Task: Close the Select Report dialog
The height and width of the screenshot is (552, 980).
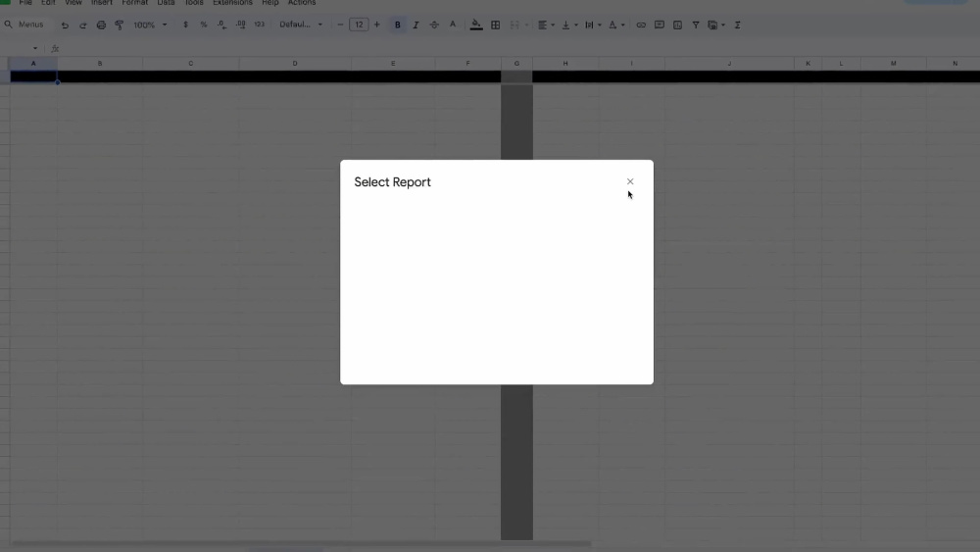Action: tap(630, 181)
